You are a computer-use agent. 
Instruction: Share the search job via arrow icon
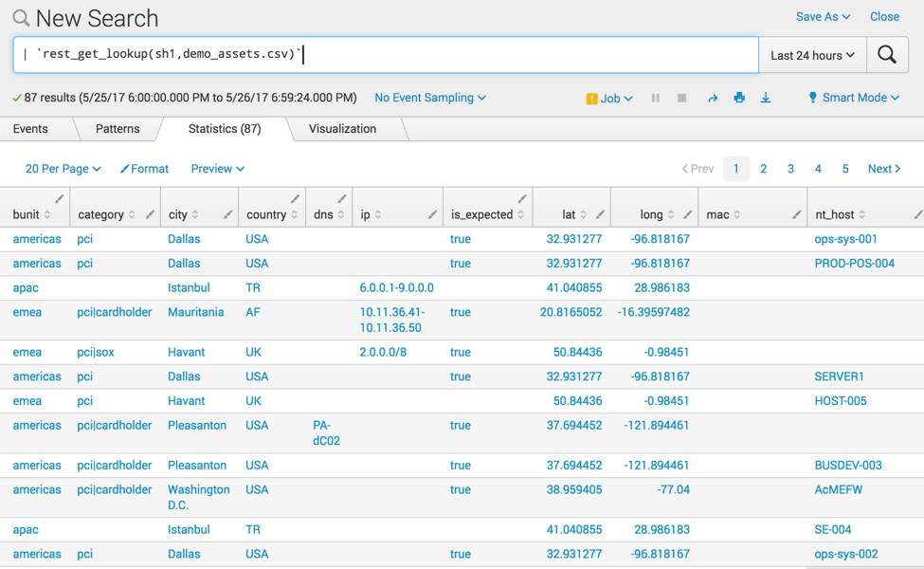click(x=713, y=98)
